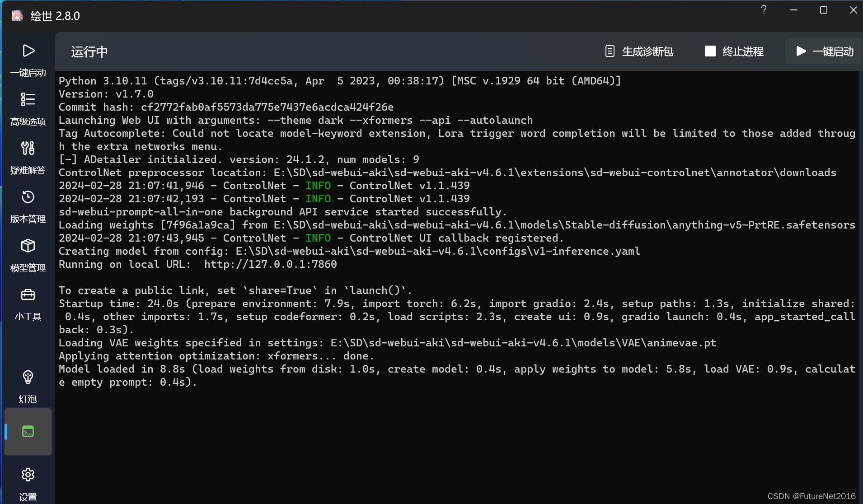Click the local URL http://127.0.0.1:7860
The width and height of the screenshot is (863, 504).
[270, 264]
